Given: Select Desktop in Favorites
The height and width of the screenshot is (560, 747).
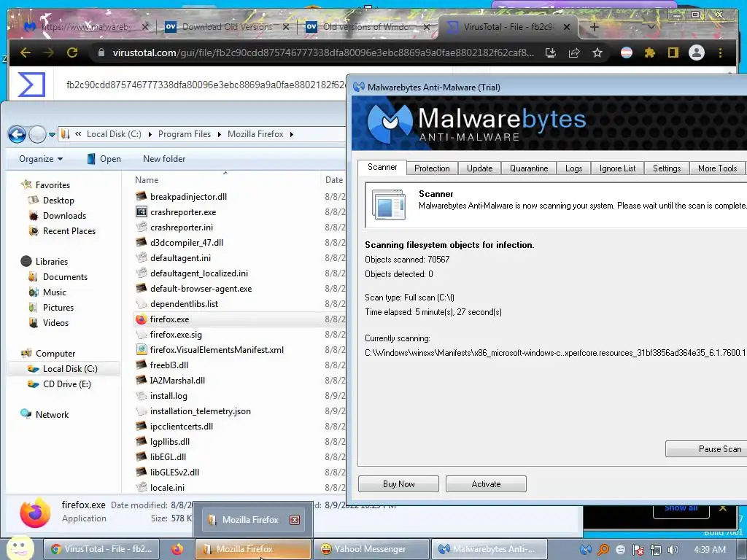Looking at the screenshot, I should point(58,201).
